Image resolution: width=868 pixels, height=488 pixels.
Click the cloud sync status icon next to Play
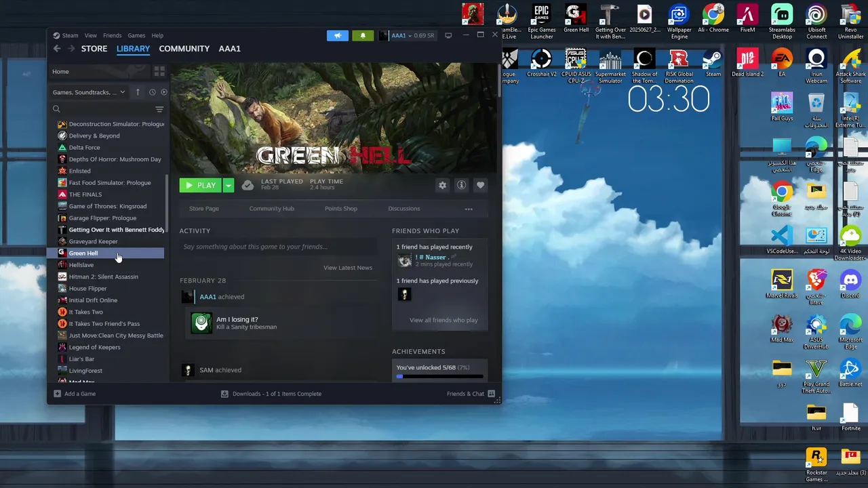[x=248, y=185]
